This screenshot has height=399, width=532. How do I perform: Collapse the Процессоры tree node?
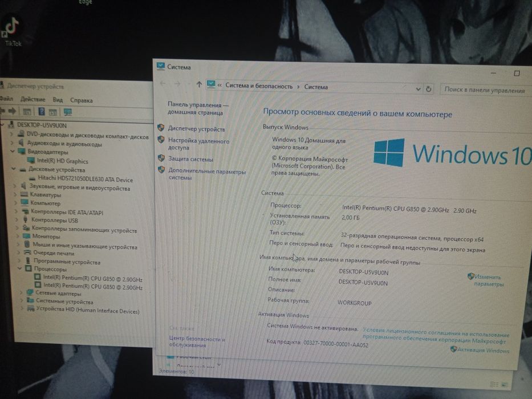[20, 268]
